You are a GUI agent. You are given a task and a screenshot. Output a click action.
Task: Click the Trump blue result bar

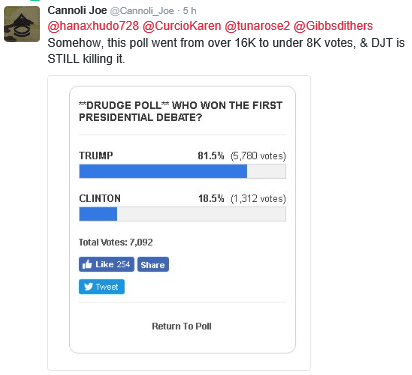[163, 171]
